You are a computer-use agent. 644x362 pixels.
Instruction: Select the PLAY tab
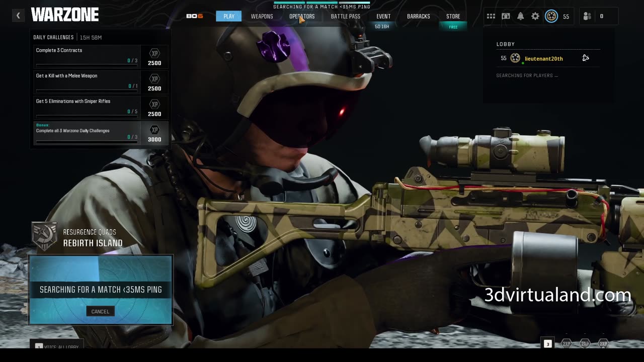pos(229,16)
